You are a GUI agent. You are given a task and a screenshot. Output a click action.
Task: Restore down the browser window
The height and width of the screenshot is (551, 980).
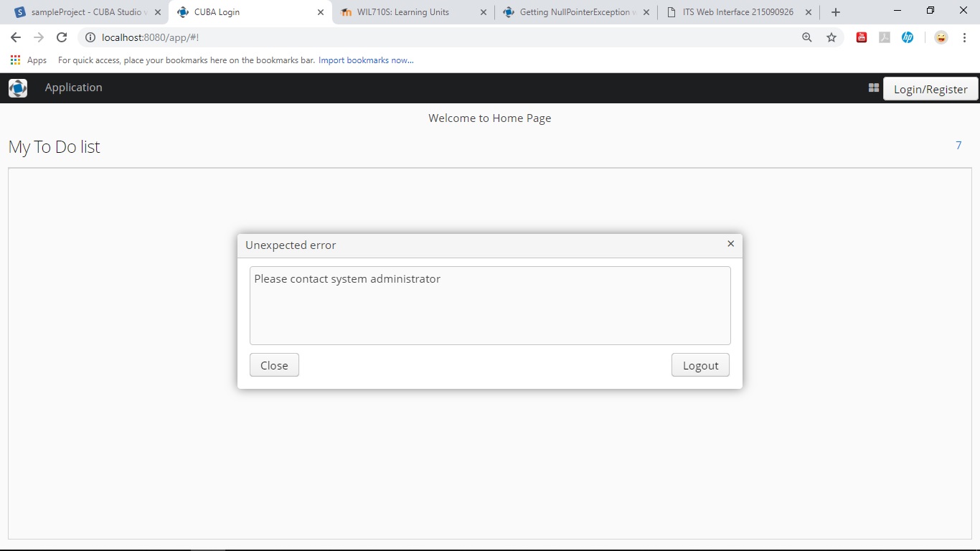tap(930, 11)
